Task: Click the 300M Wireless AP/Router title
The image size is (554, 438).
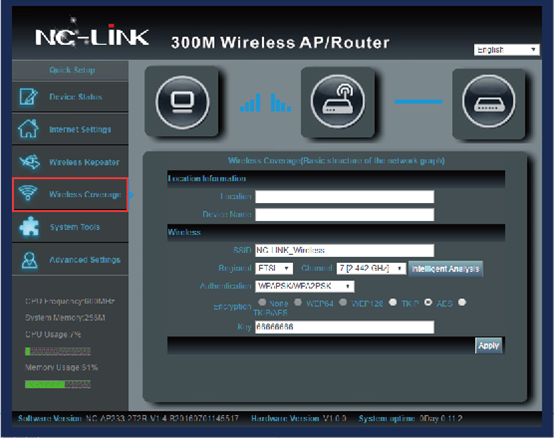Action: (280, 43)
